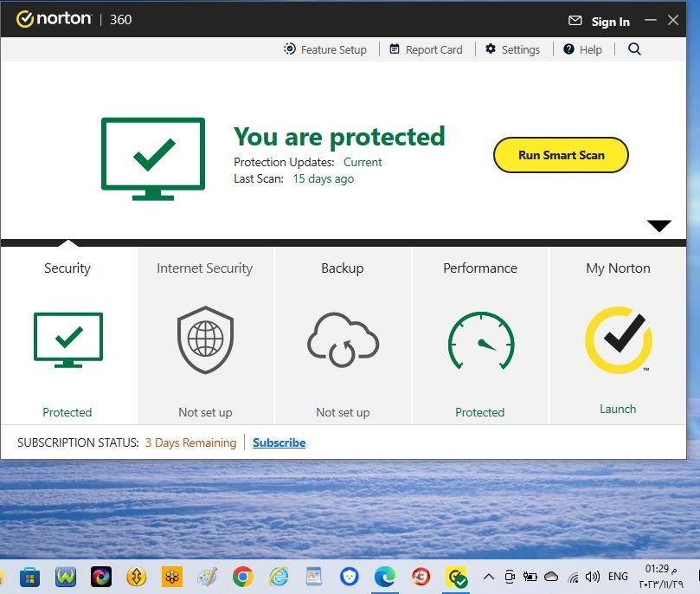Show hidden tray icons chevron

(488, 577)
